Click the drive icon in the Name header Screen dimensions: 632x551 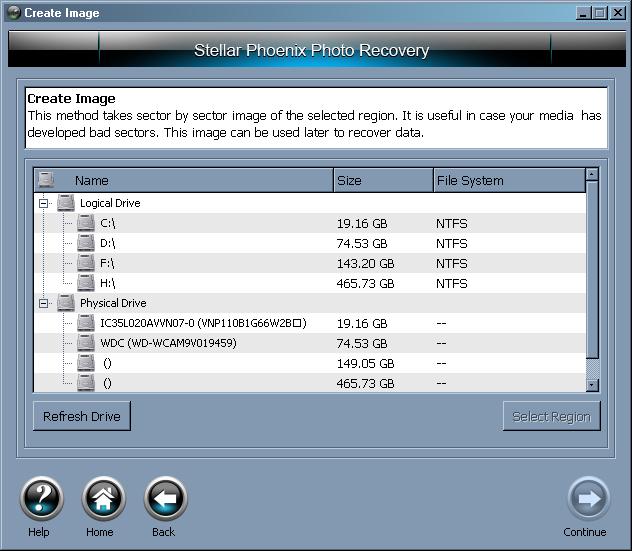pos(46,180)
